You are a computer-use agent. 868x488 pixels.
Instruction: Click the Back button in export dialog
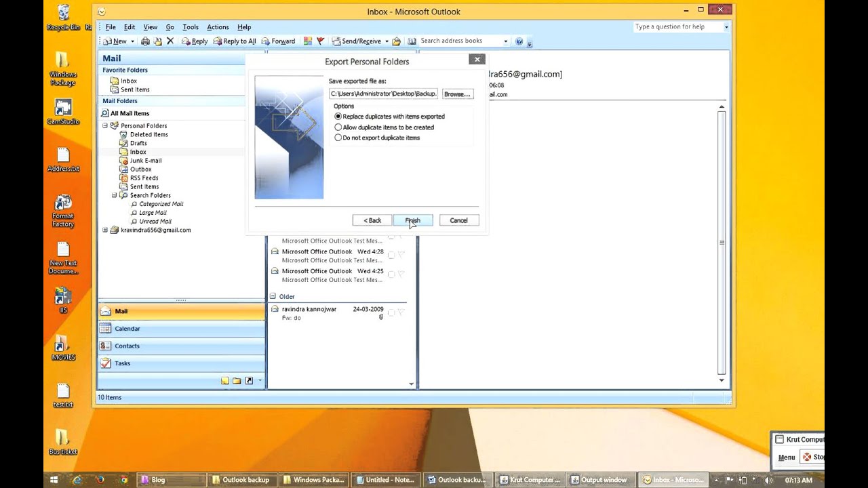tap(372, 220)
